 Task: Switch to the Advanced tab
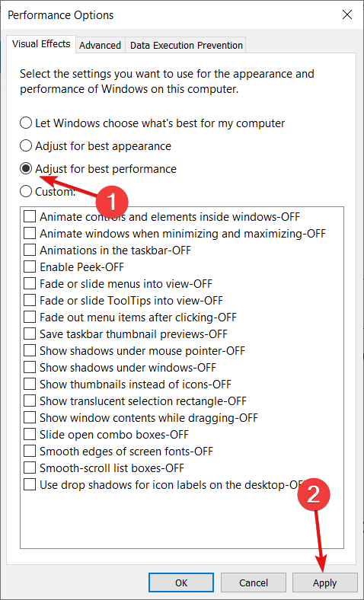click(100, 45)
